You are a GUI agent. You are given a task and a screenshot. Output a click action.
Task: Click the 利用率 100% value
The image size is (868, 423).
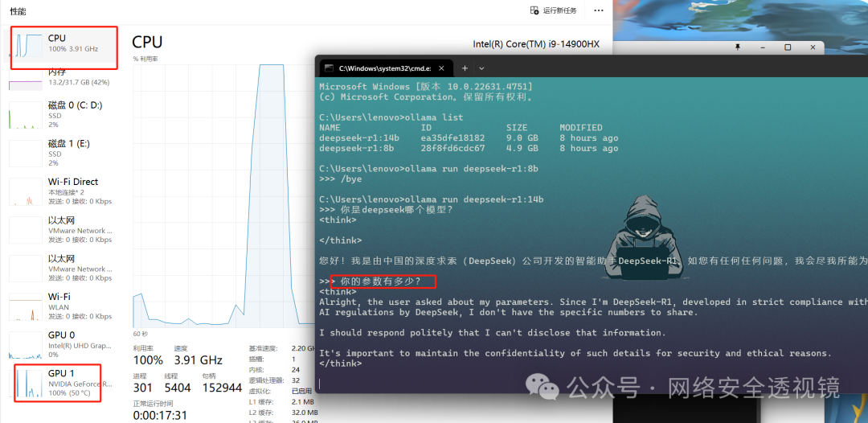pos(148,360)
